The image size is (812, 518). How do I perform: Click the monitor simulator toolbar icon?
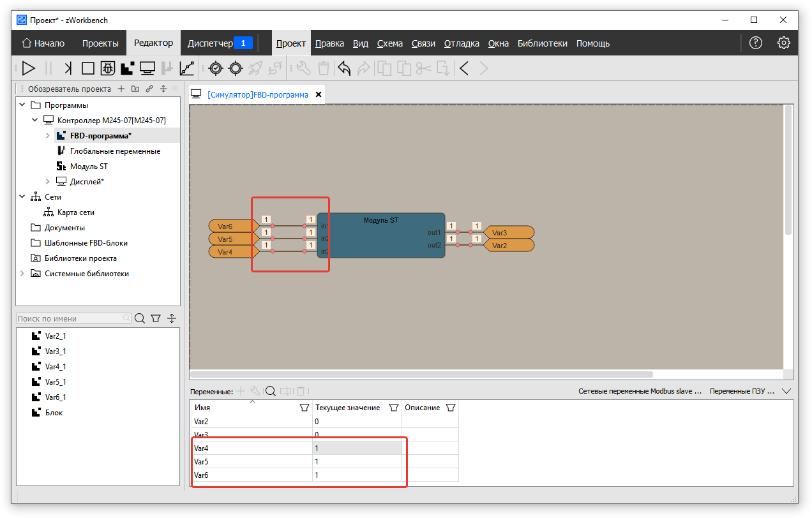147,68
